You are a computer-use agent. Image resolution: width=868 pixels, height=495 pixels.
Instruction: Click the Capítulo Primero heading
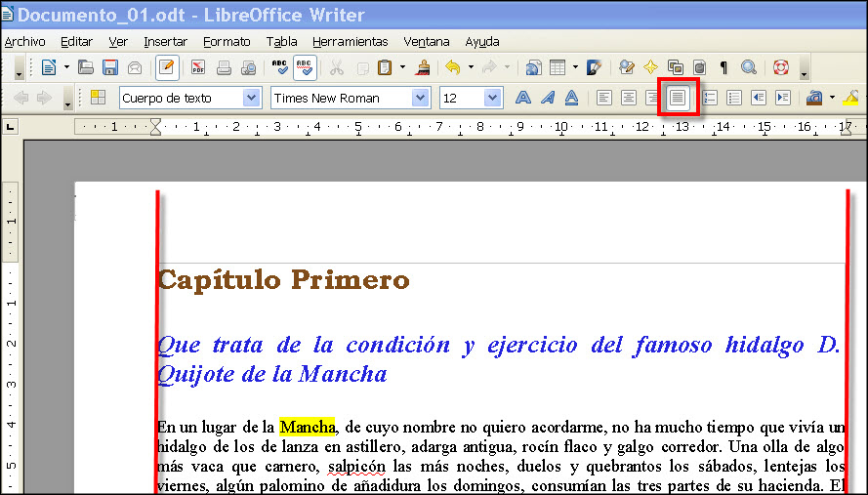284,279
